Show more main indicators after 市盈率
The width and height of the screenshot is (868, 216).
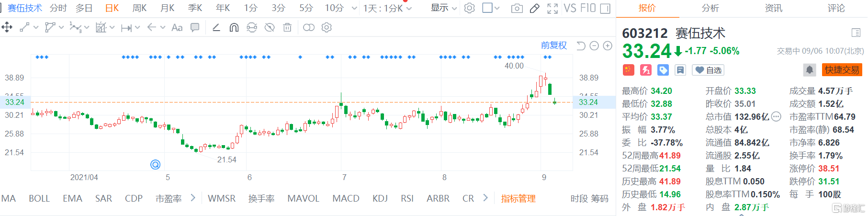pyautogui.click(x=193, y=198)
